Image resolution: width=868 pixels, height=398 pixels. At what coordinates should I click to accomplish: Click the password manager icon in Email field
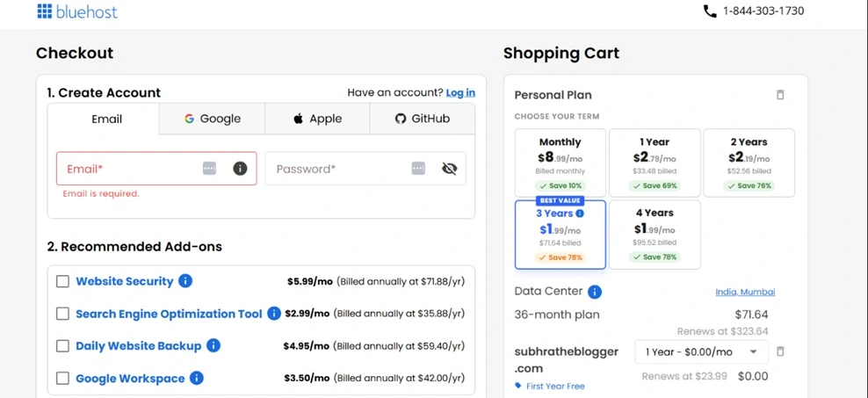point(209,169)
